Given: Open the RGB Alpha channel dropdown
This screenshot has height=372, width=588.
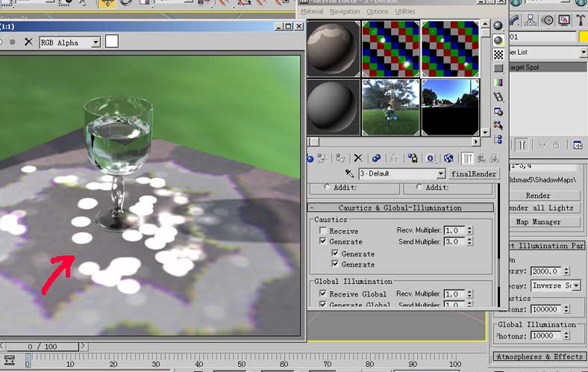Looking at the screenshot, I should click(x=96, y=43).
